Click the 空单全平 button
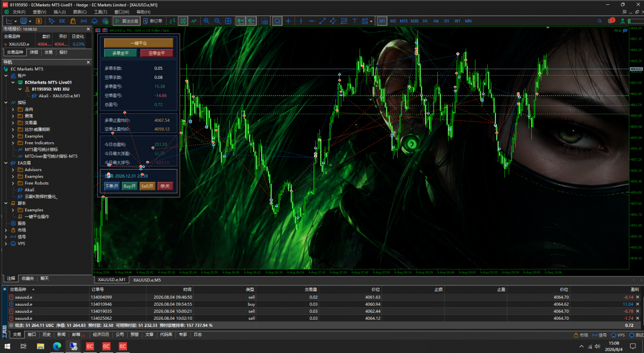The height and width of the screenshot is (353, 644). click(157, 53)
